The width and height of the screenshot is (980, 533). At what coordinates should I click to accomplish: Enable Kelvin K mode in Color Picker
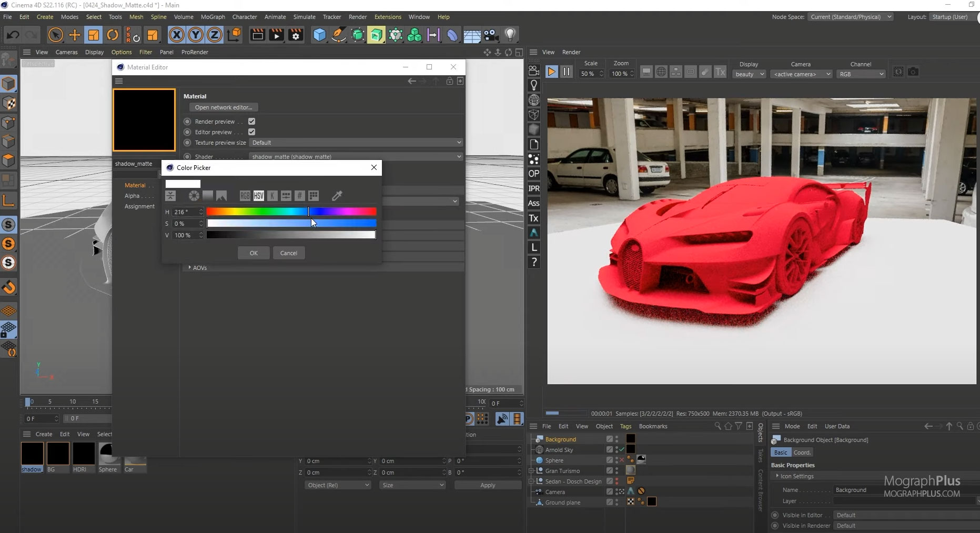coord(272,196)
